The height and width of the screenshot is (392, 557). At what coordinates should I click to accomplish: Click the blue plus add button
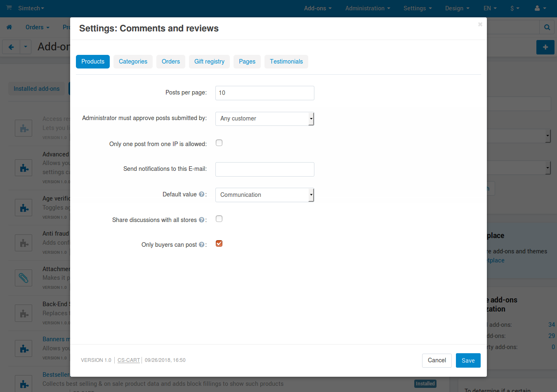click(x=545, y=47)
